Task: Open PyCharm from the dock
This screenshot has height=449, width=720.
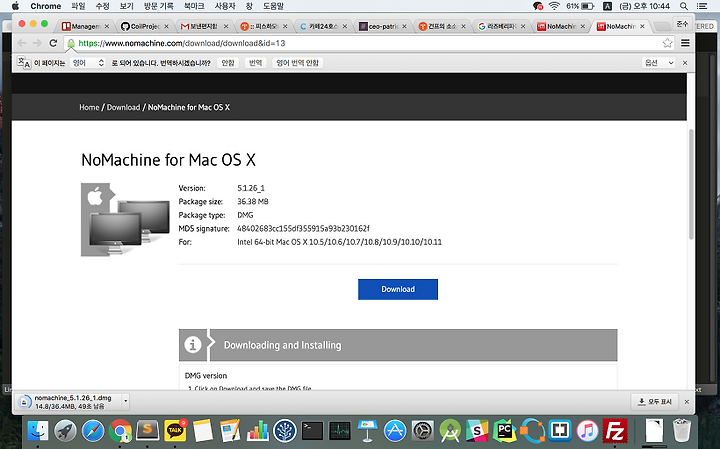Action: point(505,431)
